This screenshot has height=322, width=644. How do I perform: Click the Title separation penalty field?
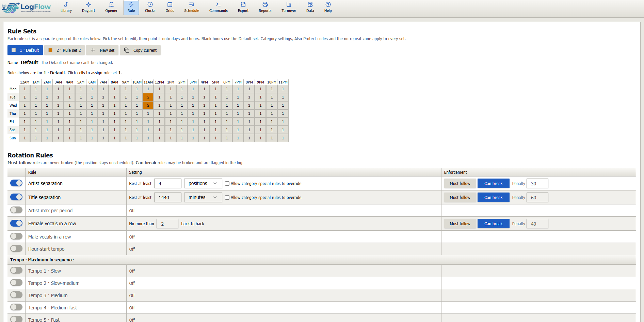(x=537, y=197)
